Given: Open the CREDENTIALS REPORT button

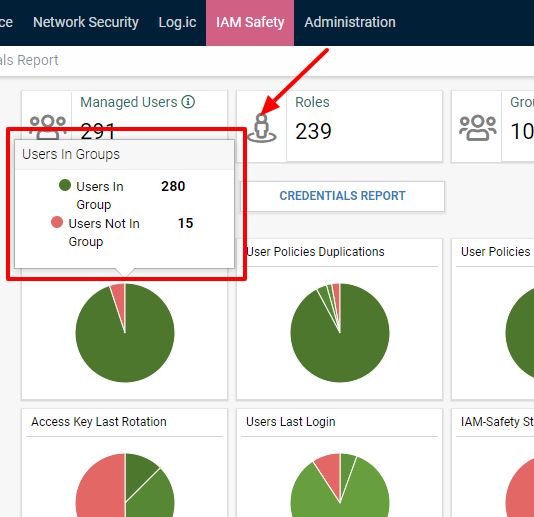Looking at the screenshot, I should pyautogui.click(x=342, y=196).
